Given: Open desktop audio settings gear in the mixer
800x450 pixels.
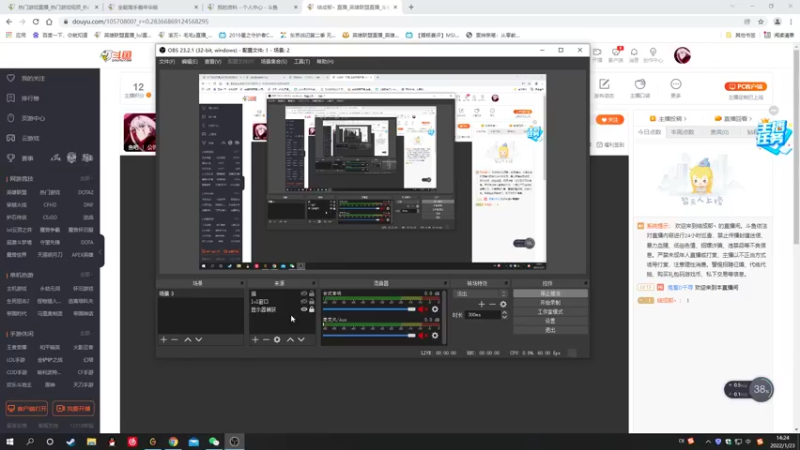Looking at the screenshot, I should click(435, 309).
